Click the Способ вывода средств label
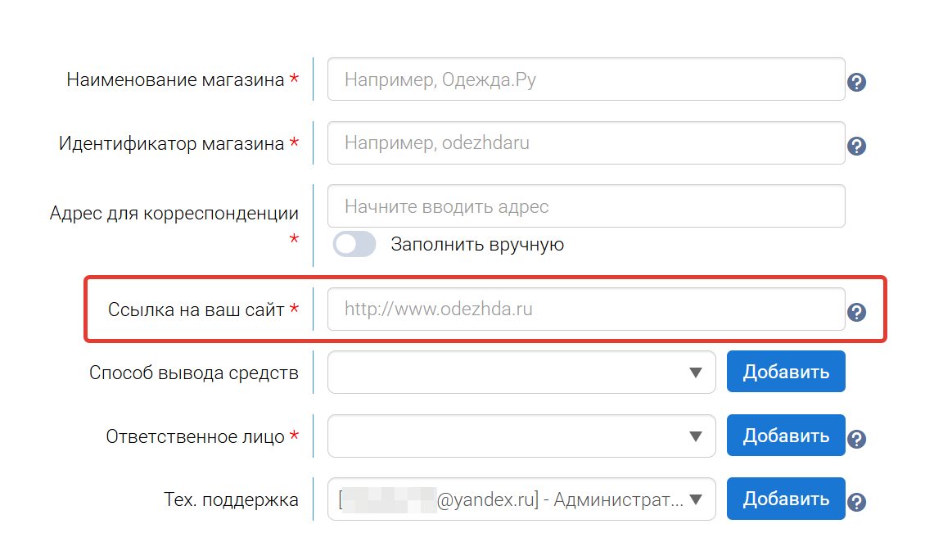Image resolution: width=925 pixels, height=560 pixels. [x=193, y=373]
